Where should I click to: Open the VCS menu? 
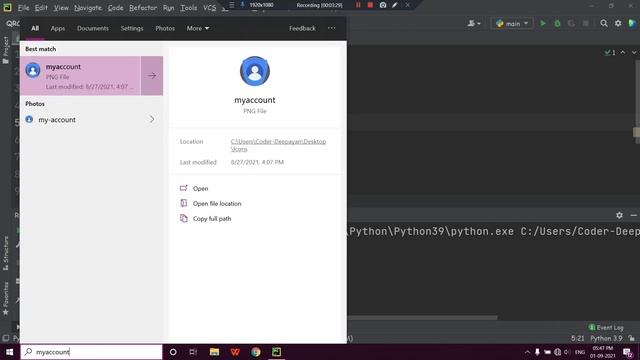pos(209,8)
